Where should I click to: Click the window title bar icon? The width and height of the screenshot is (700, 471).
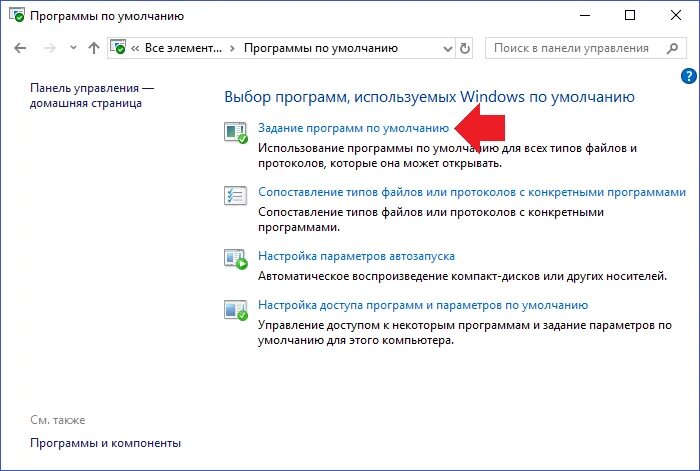click(x=17, y=15)
